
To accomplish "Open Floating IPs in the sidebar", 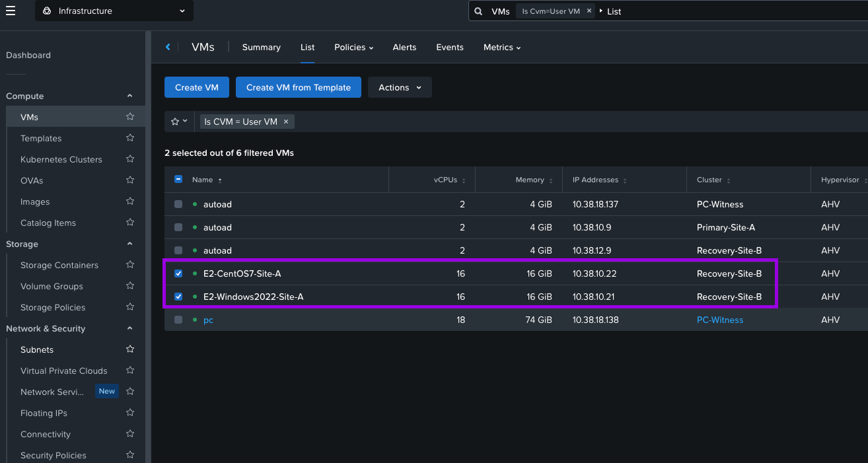I will click(x=44, y=413).
